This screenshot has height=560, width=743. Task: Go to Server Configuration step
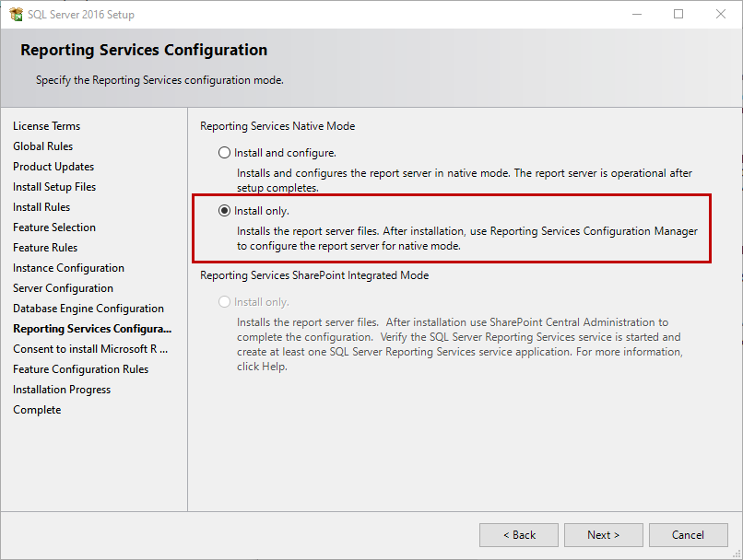(x=63, y=288)
